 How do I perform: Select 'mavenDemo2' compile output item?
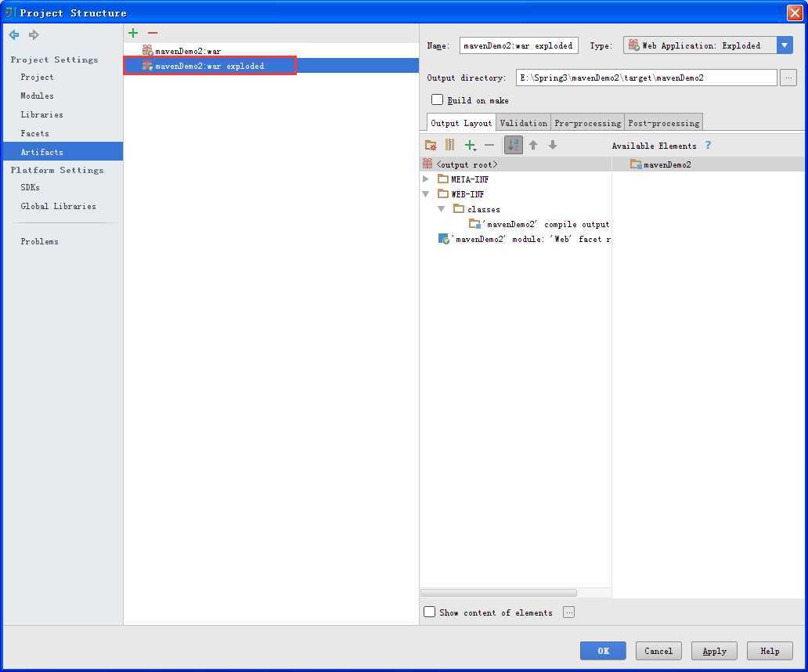539,224
